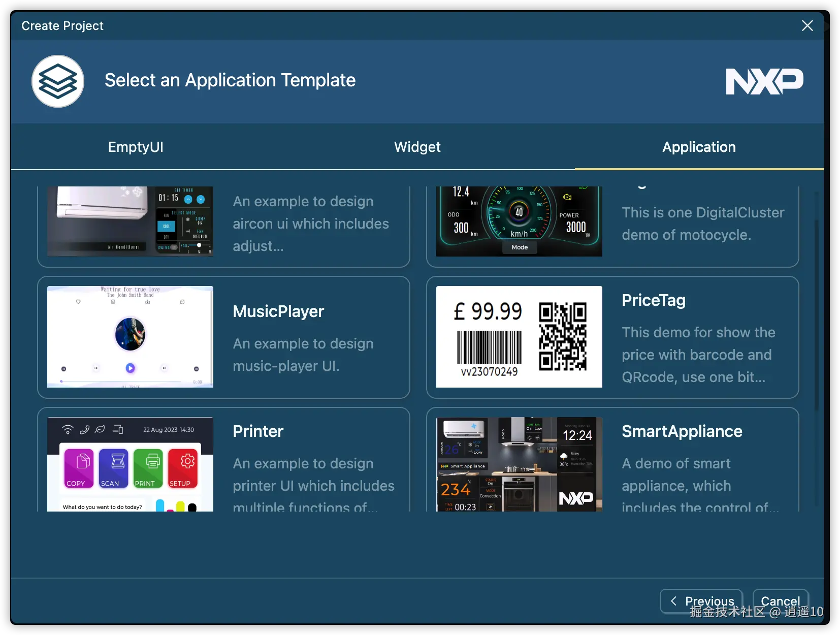The height and width of the screenshot is (635, 840).
Task: Click the NXP logo in SmartAppliance preview
Action: [x=576, y=498]
